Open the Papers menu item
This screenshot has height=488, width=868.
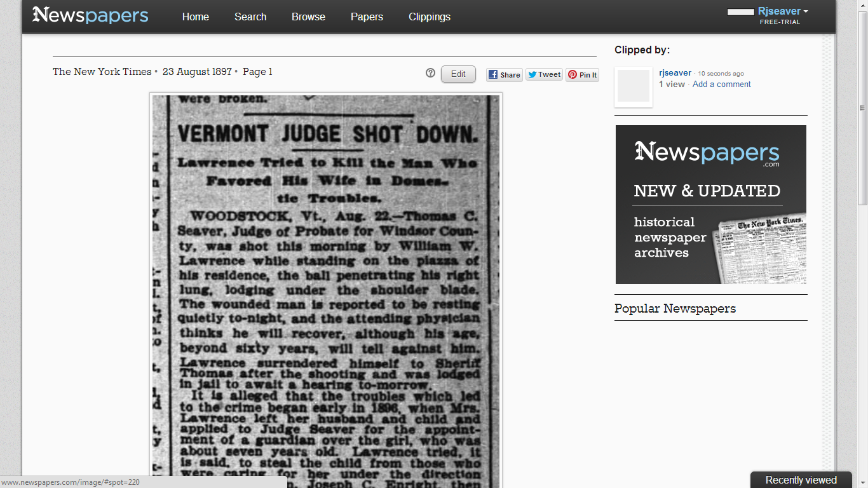(x=367, y=17)
